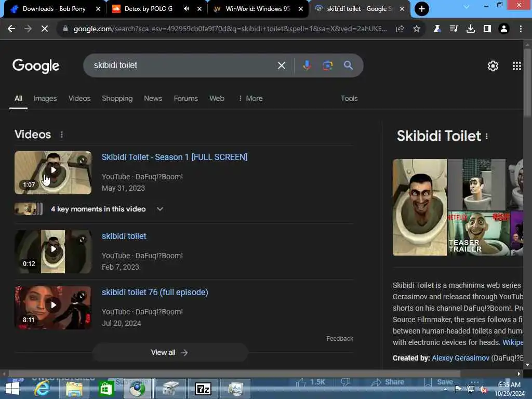Open the More search filters dropdown

pyautogui.click(x=250, y=98)
